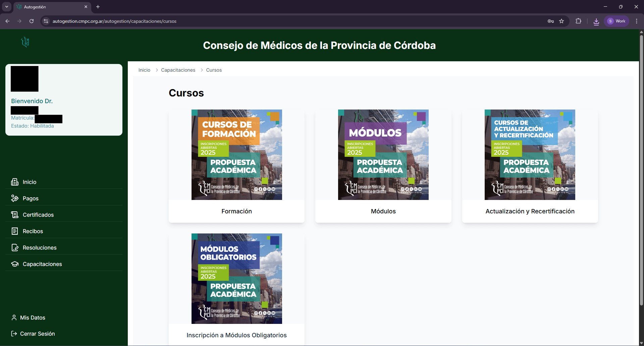
Task: Navigate to Capacitaciones via the breadcrumb
Action: tap(178, 70)
